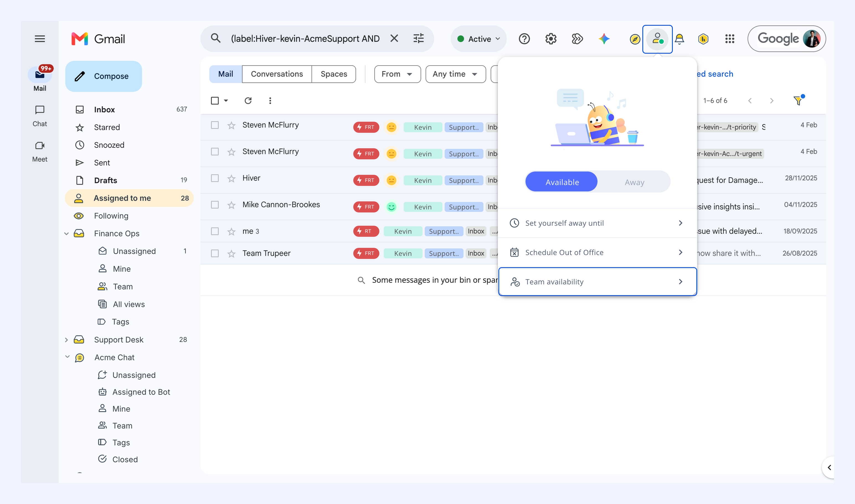Open Gmail settings gear icon
The height and width of the screenshot is (504, 855).
(x=551, y=39)
